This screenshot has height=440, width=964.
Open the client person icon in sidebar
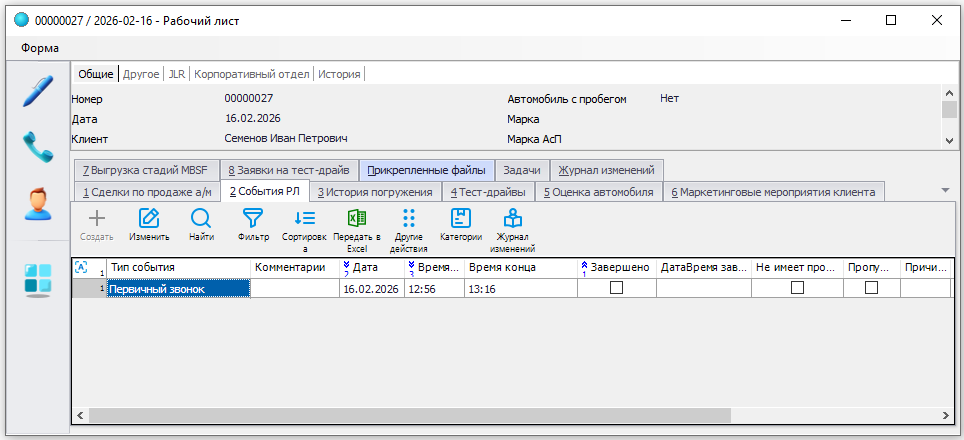point(37,205)
